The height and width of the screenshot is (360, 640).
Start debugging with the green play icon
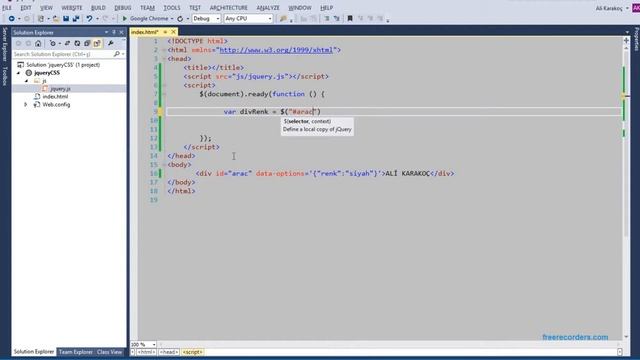coord(125,19)
